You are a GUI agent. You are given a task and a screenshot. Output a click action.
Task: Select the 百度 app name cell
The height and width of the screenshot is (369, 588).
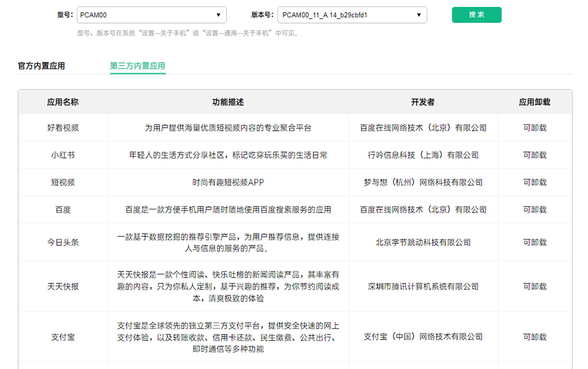pyautogui.click(x=63, y=210)
